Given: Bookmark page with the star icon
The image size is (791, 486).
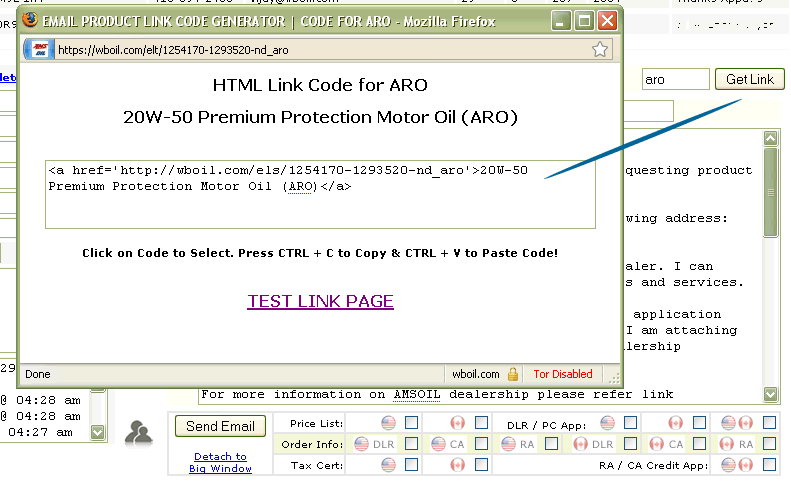Looking at the screenshot, I should (600, 49).
